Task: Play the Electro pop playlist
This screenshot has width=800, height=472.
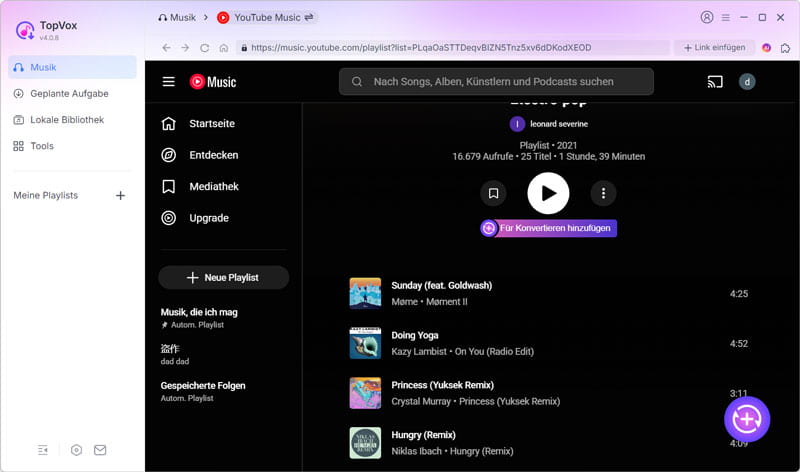Action: coord(548,193)
